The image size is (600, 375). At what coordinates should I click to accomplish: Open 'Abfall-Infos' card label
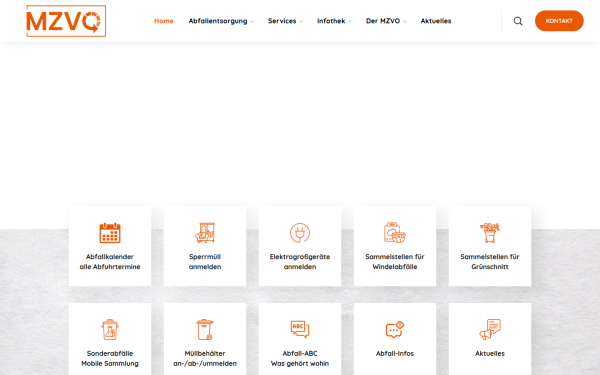pos(395,354)
